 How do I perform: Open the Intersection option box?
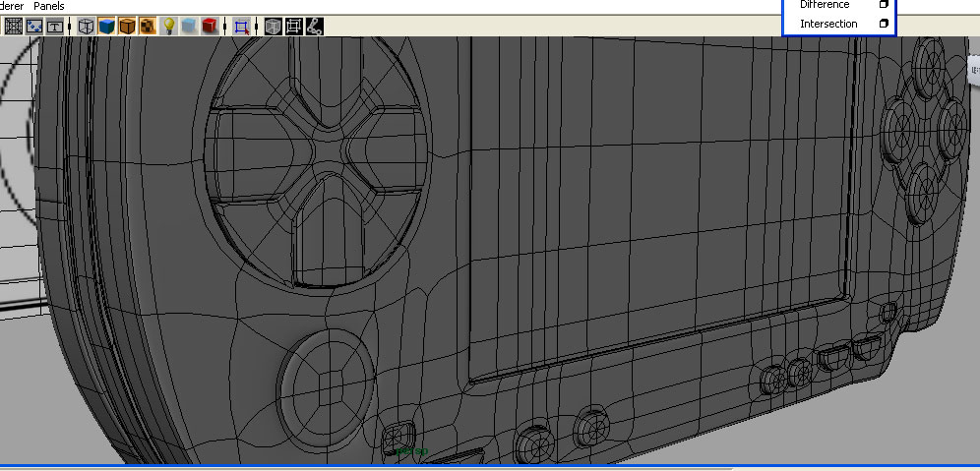884,24
